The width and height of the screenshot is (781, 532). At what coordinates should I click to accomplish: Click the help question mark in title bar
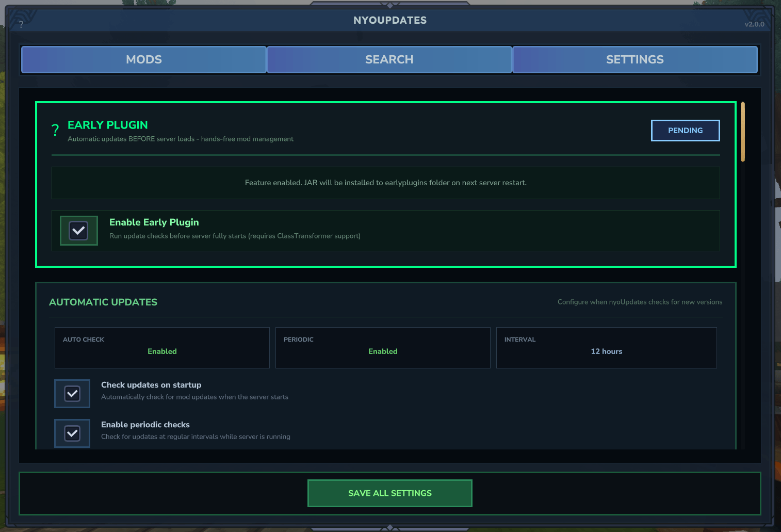tap(21, 24)
